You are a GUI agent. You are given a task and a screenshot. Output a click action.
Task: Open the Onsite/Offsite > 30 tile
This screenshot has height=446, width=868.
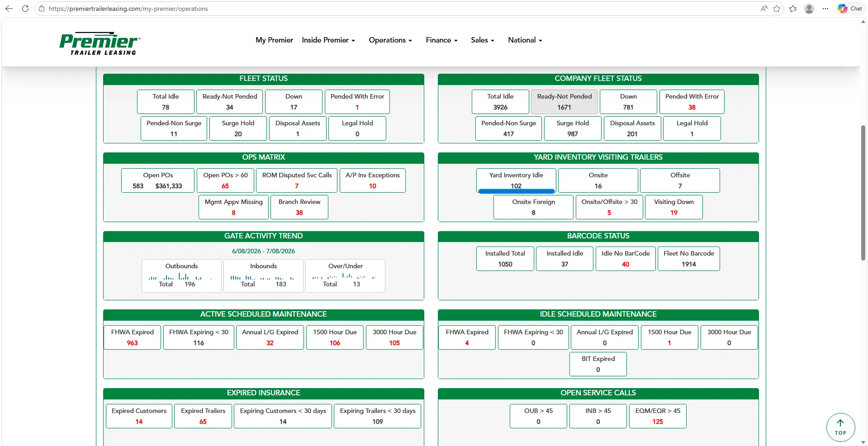609,207
